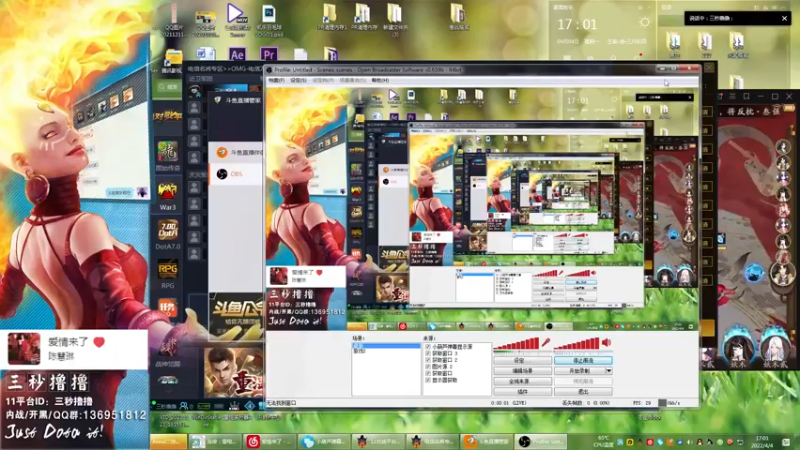Click the sun weather icon in clock widget
The image size is (800, 450).
644,22
